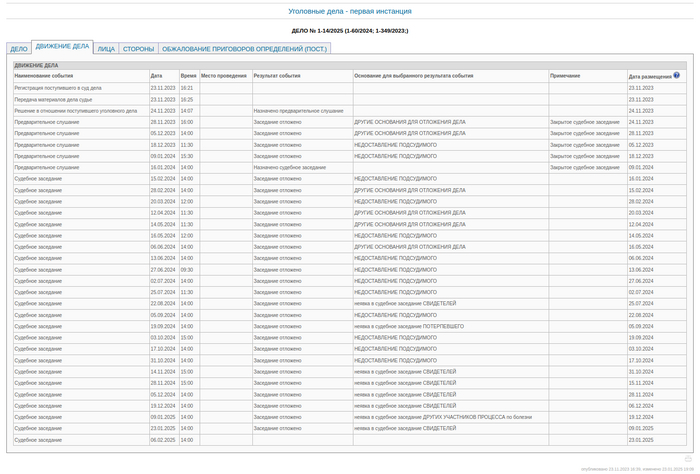Select the Передача материалов дела судье row

tap(53, 99)
